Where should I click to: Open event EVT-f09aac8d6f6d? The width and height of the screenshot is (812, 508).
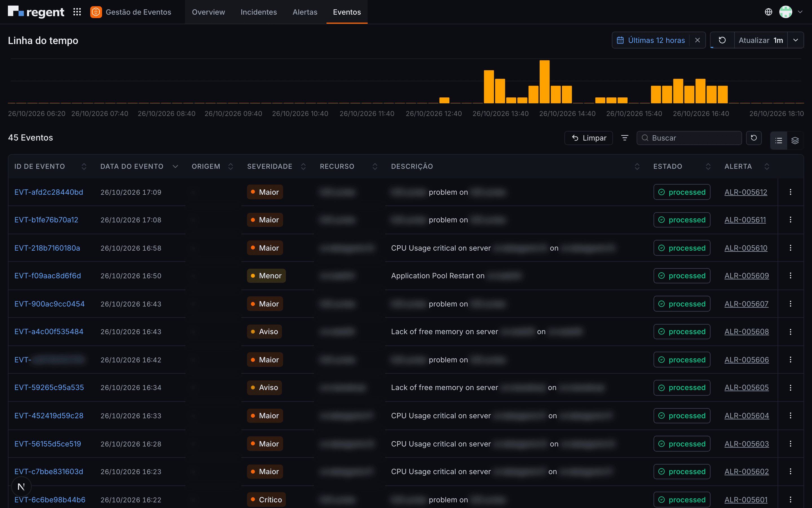pyautogui.click(x=48, y=275)
